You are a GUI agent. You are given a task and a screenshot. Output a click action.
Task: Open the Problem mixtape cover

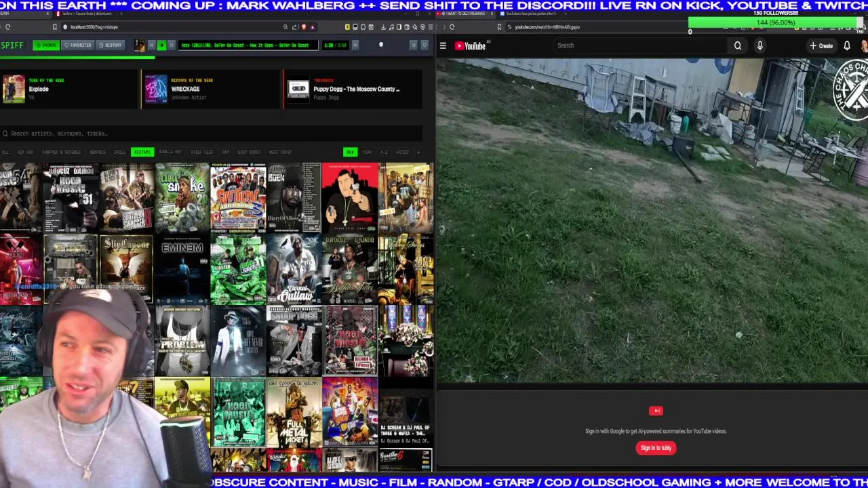click(x=182, y=340)
